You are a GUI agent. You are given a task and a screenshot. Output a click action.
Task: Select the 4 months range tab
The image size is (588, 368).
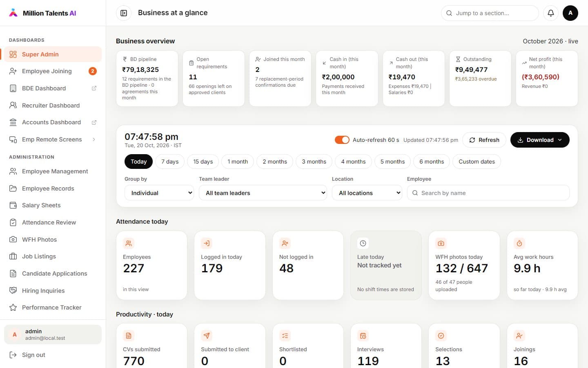click(x=354, y=162)
